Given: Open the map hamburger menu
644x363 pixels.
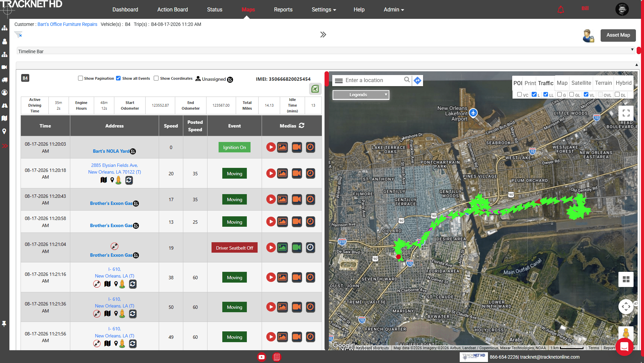Looking at the screenshot, I should [x=339, y=81].
